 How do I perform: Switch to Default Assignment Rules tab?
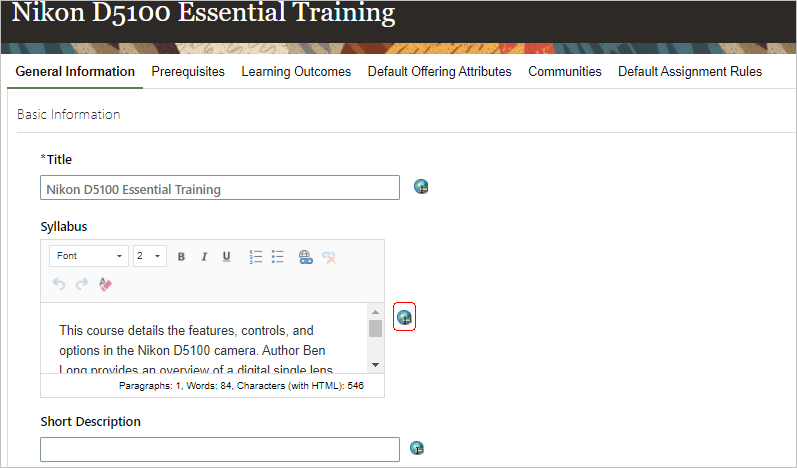[690, 72]
